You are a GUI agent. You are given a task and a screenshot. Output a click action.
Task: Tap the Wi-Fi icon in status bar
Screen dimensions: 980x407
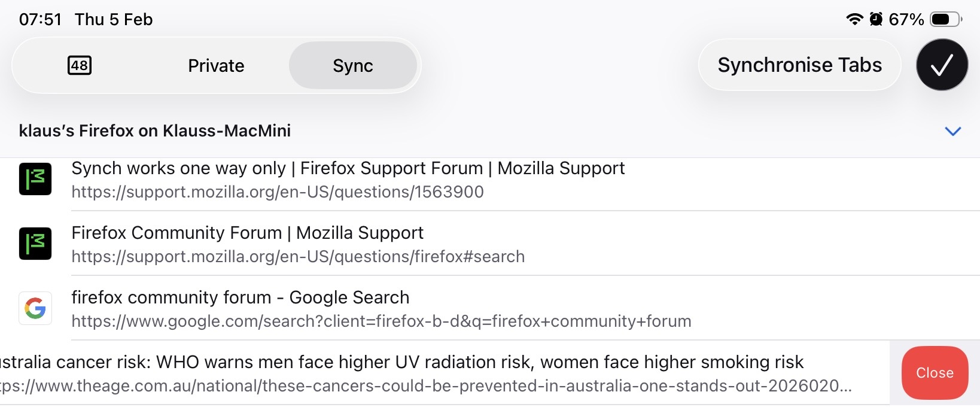click(x=854, y=19)
